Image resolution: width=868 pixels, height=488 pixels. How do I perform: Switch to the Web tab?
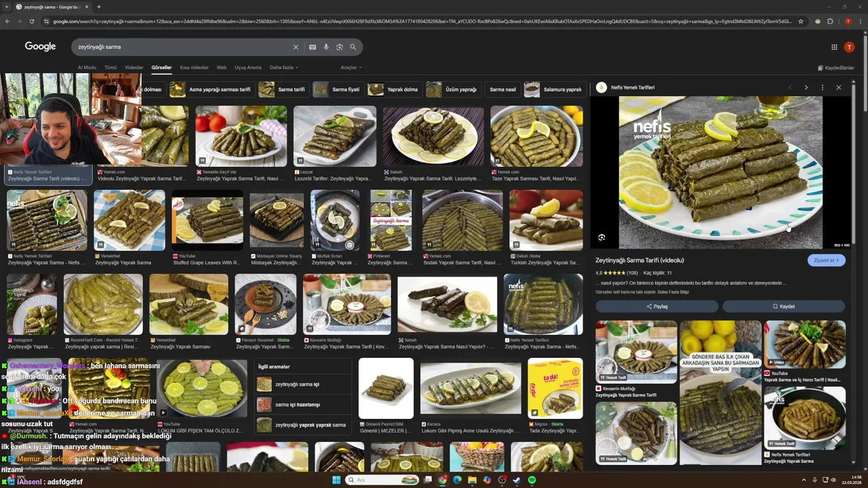(x=222, y=68)
